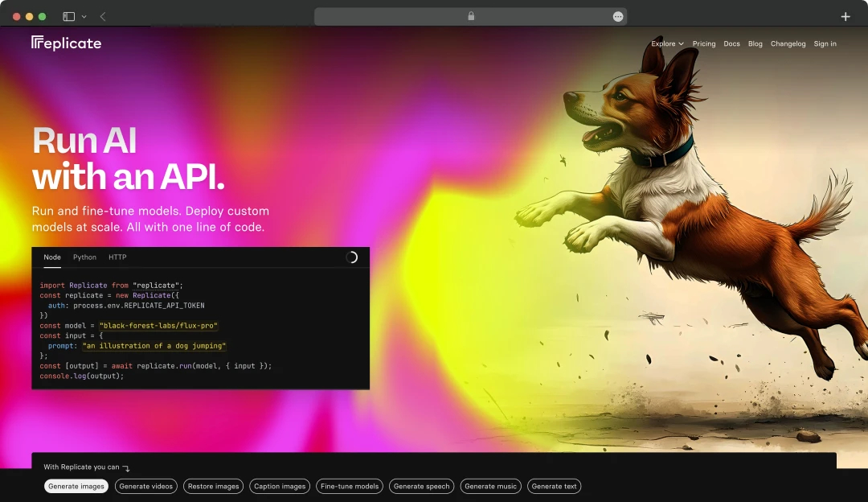Screen dimensions: 868x502
Task: Click the lock icon in the address bar
Action: 471,15
